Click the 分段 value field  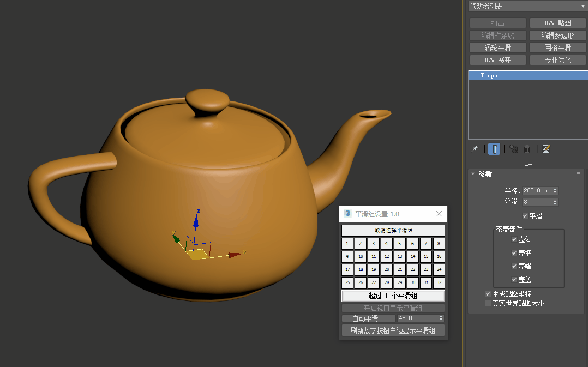(x=537, y=202)
